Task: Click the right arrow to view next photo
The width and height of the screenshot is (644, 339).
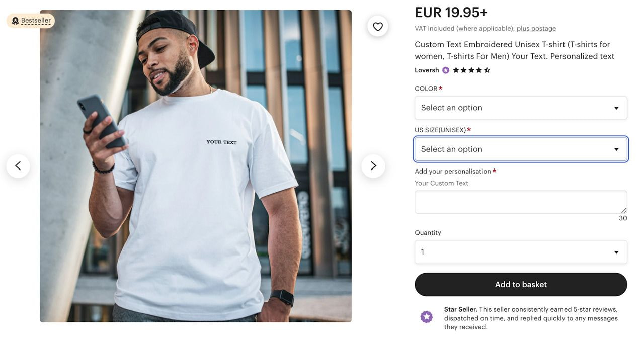Action: click(373, 165)
